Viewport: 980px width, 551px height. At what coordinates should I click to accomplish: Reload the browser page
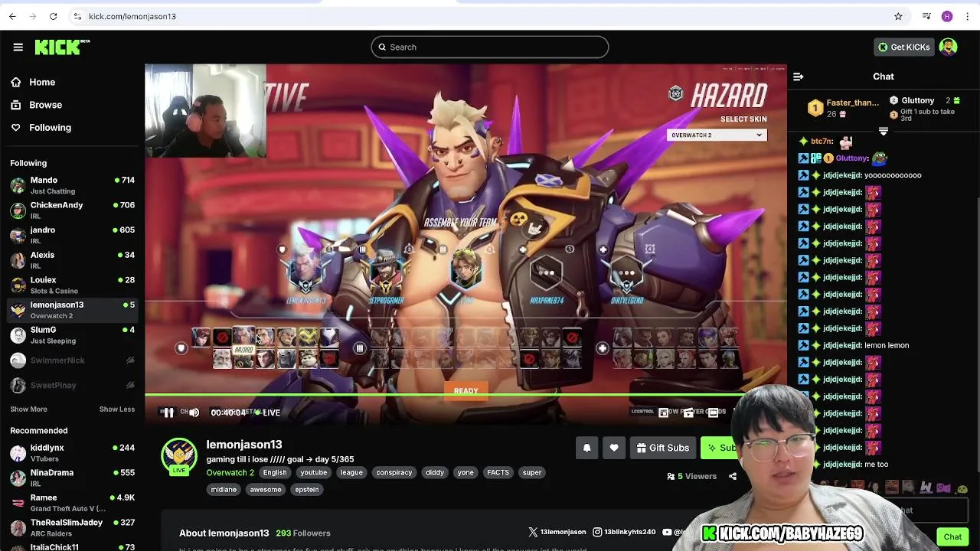pos(53,16)
